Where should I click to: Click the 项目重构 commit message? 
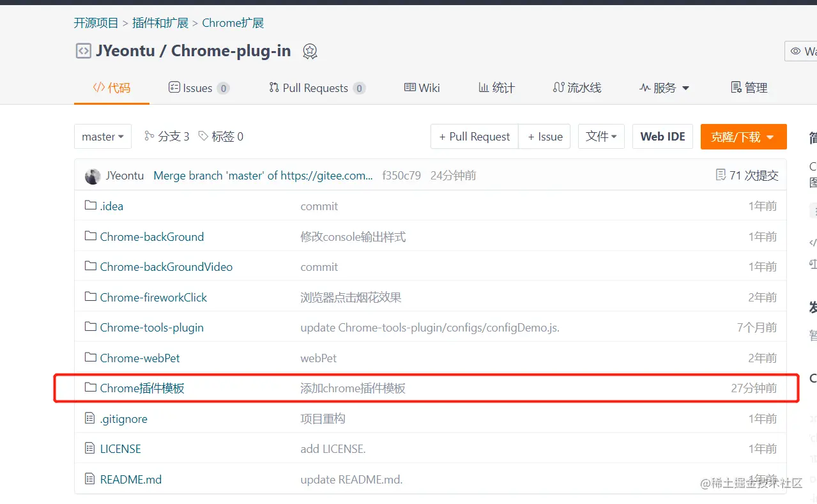[x=323, y=419]
